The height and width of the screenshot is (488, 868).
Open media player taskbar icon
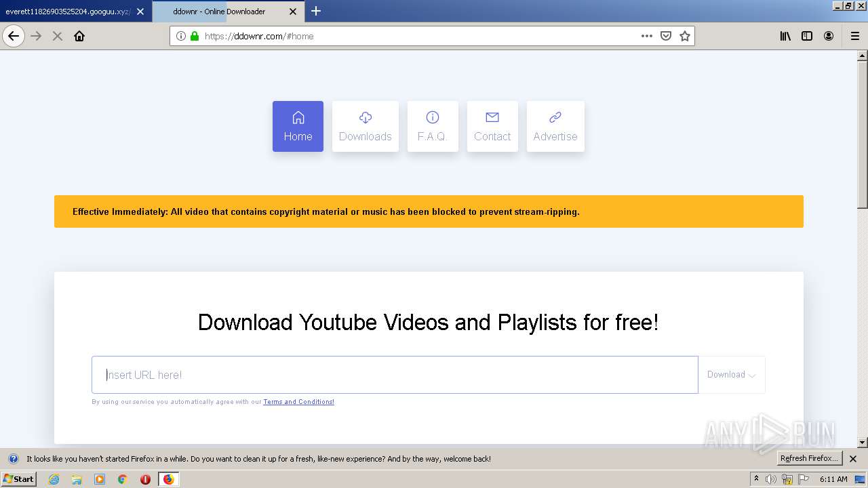point(100,479)
